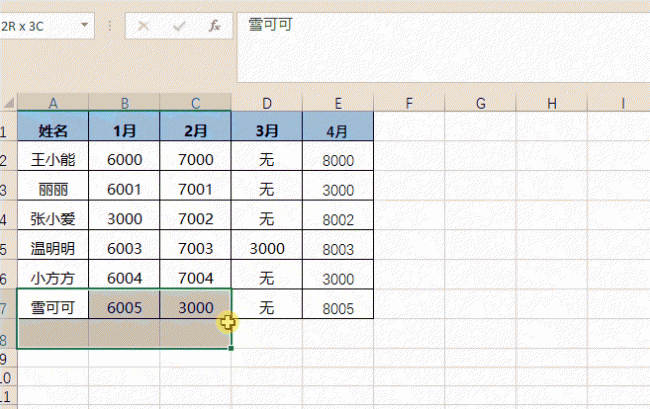The height and width of the screenshot is (409, 650).
Task: Select row 3 header
Action: tap(8, 186)
